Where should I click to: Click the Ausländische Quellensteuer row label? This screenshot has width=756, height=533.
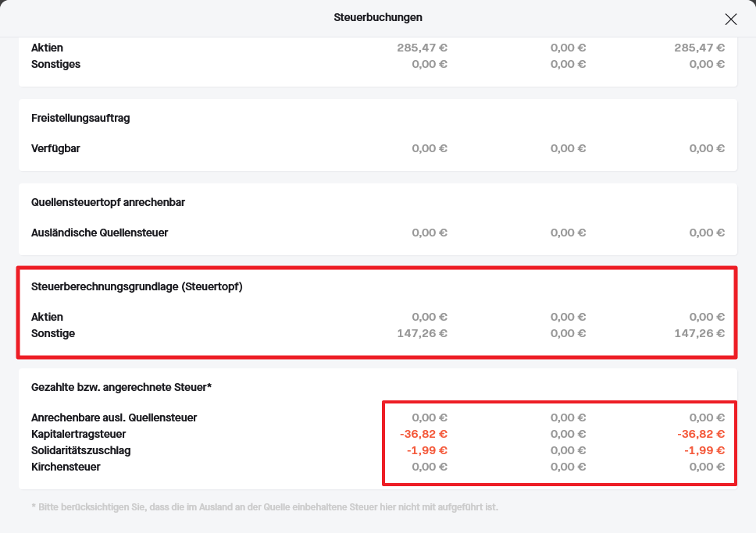pos(99,233)
